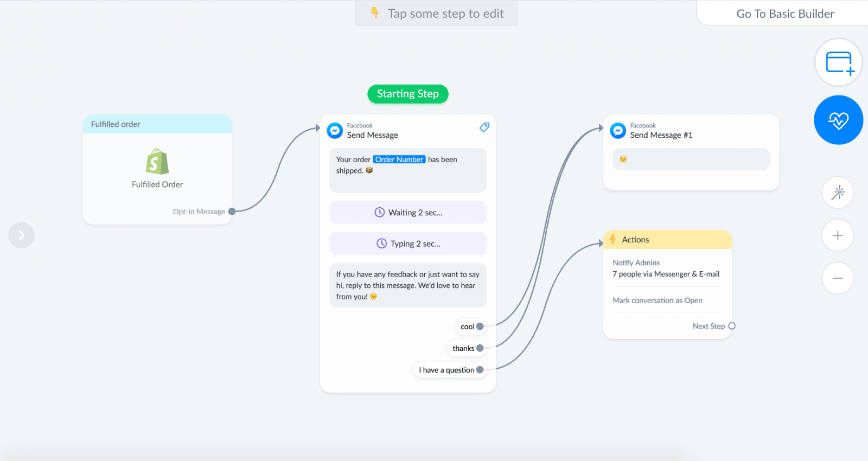Go To Basic Builder
Screen dimensions: 868x461
(x=785, y=14)
